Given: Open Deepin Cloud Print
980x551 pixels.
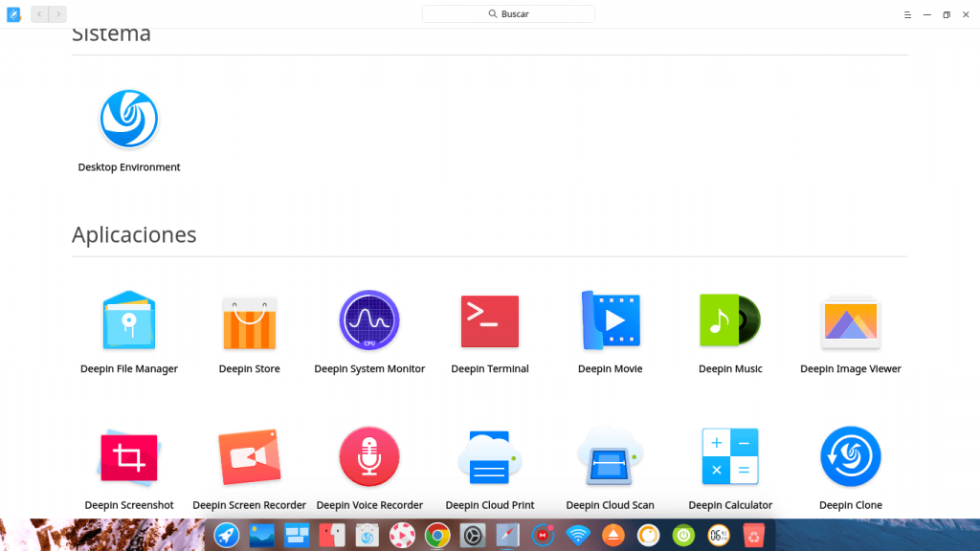Looking at the screenshot, I should [x=490, y=456].
